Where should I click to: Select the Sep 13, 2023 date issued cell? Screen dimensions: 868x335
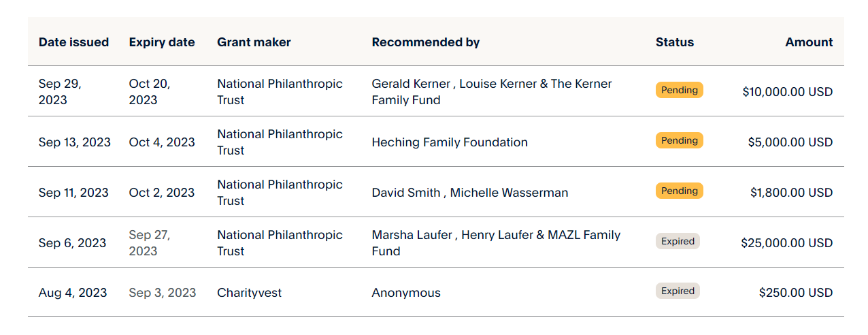click(75, 142)
